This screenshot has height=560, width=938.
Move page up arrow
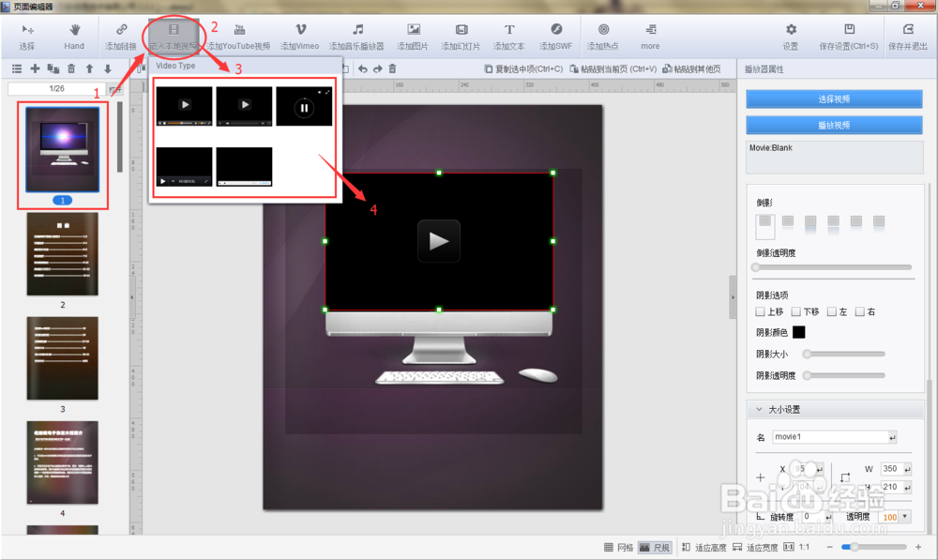point(89,68)
